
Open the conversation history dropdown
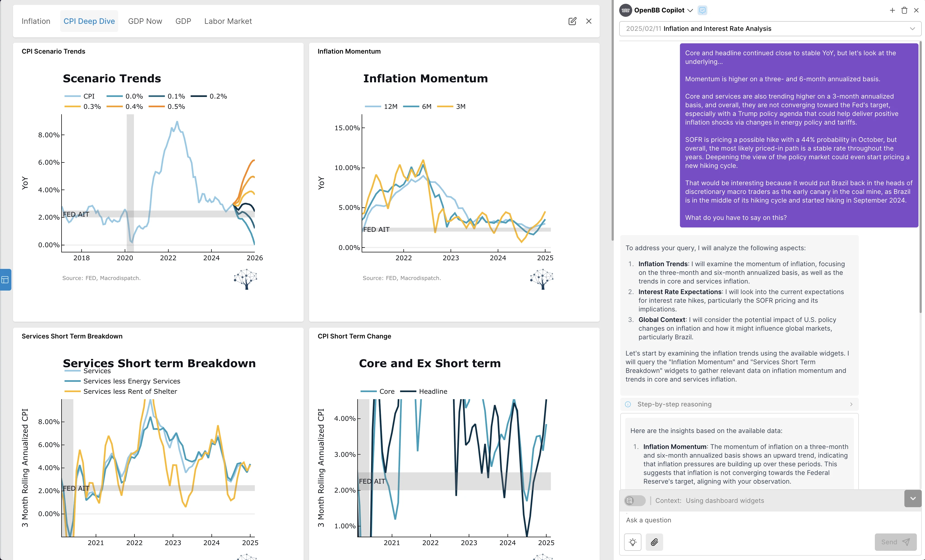coord(912,28)
